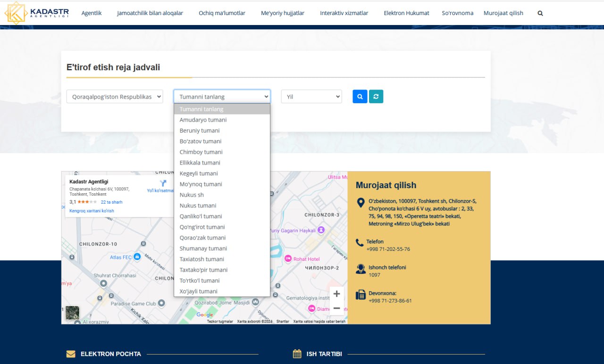Screen dimensions: 604x364
Task: Open the 22 ta sharh reviews link
Action: point(111,202)
